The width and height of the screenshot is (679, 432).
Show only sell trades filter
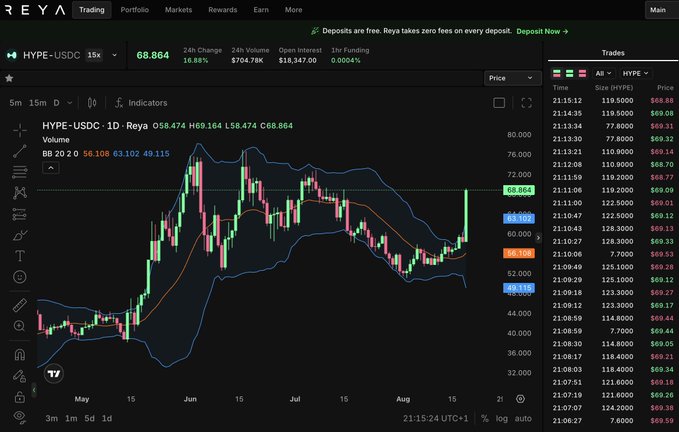[582, 74]
